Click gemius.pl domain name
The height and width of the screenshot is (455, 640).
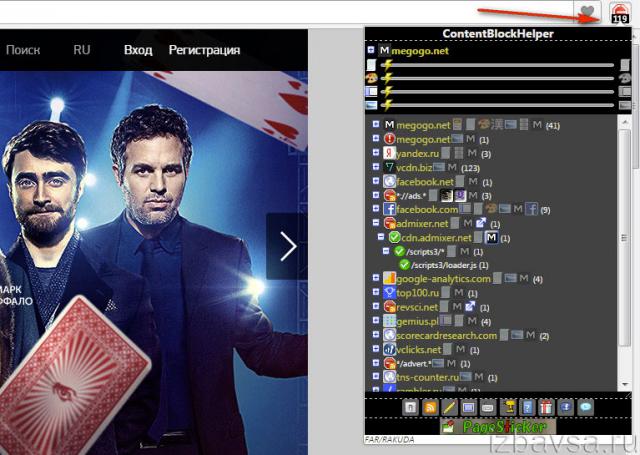point(417,321)
